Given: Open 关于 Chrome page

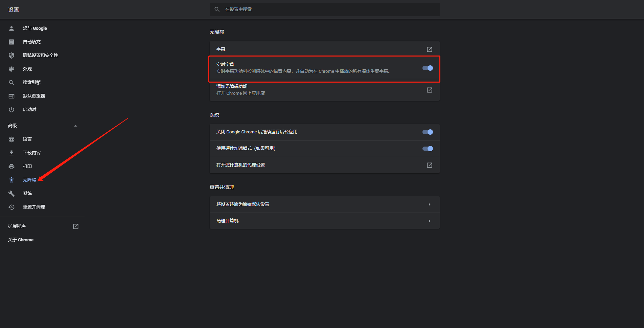Looking at the screenshot, I should tap(21, 240).
